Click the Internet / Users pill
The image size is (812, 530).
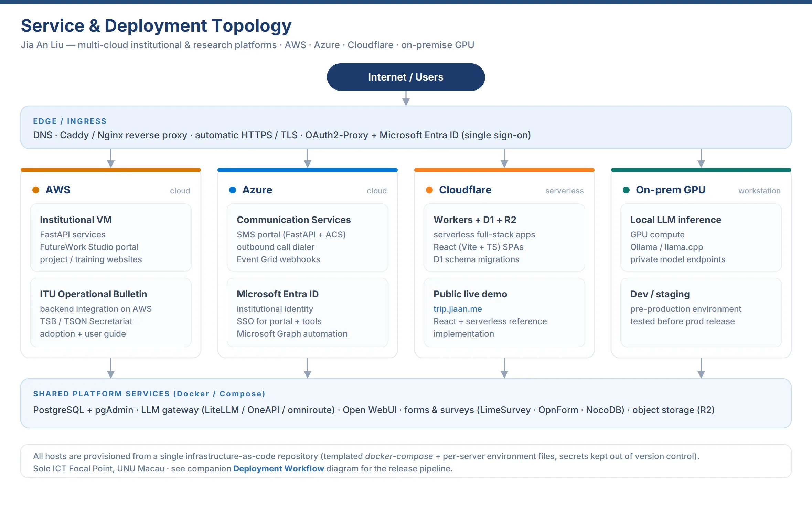(x=406, y=77)
